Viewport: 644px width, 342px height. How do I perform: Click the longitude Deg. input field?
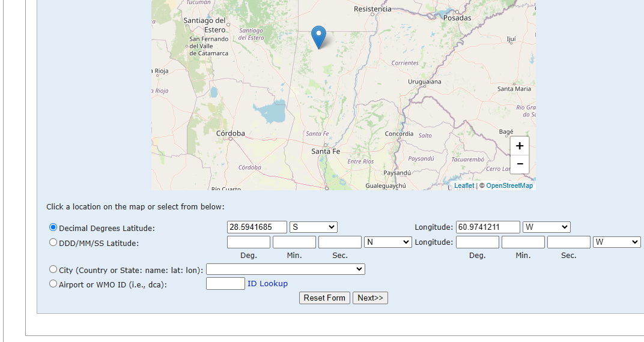tap(477, 242)
